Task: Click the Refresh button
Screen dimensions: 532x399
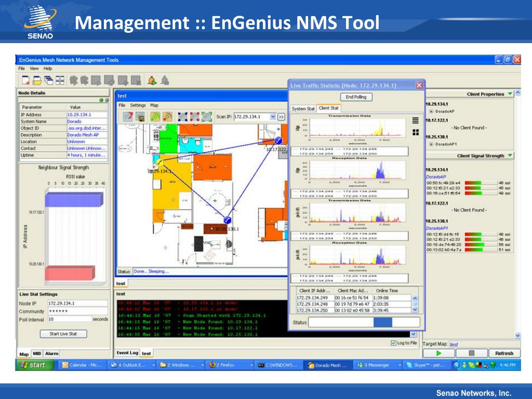Action: (504, 353)
